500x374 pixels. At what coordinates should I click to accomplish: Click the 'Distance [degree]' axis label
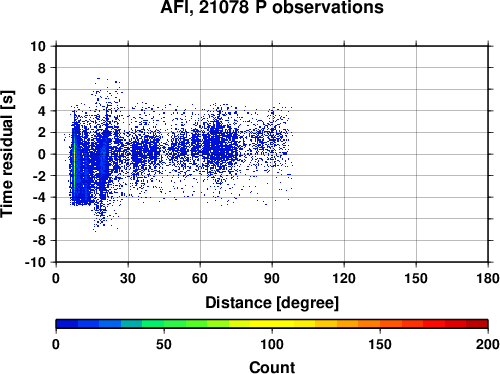pos(272,303)
